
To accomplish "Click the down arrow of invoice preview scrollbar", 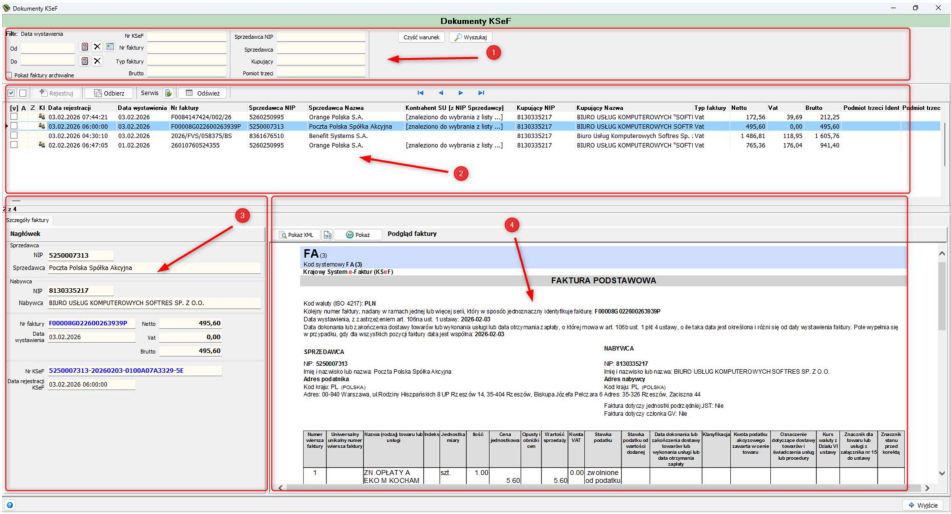I will pos(942,473).
